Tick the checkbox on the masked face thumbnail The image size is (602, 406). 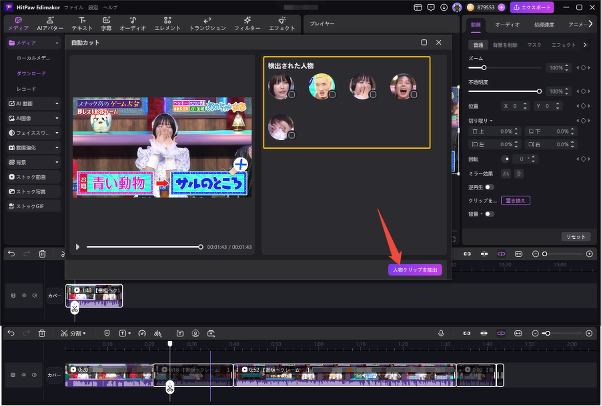[291, 135]
